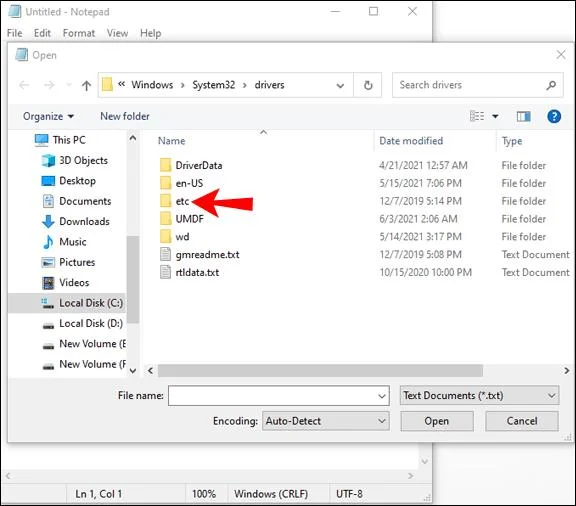Open the Format menu in Notepad
The height and width of the screenshot is (506, 576).
click(x=79, y=33)
